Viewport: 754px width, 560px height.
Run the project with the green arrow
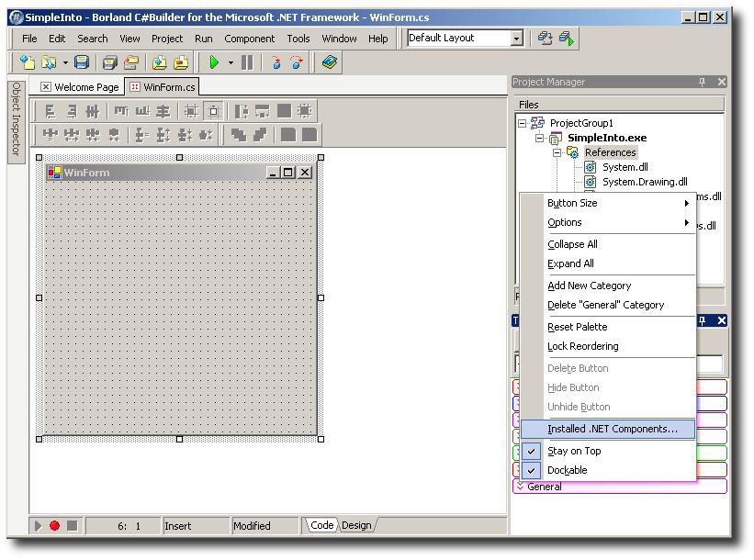(215, 62)
